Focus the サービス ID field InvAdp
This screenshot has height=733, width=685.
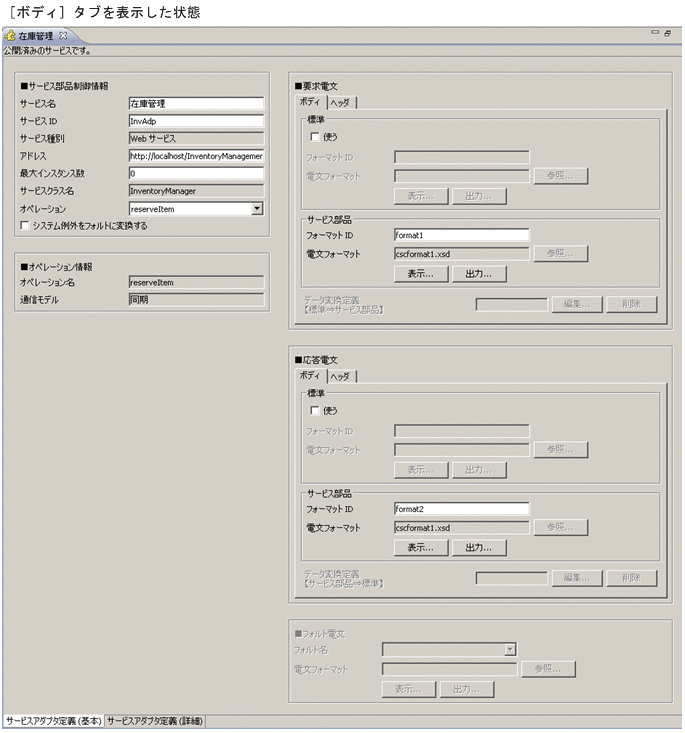point(196,121)
